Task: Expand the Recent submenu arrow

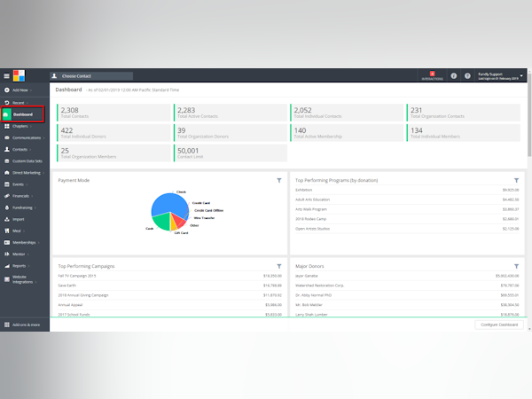Action: 27,103
